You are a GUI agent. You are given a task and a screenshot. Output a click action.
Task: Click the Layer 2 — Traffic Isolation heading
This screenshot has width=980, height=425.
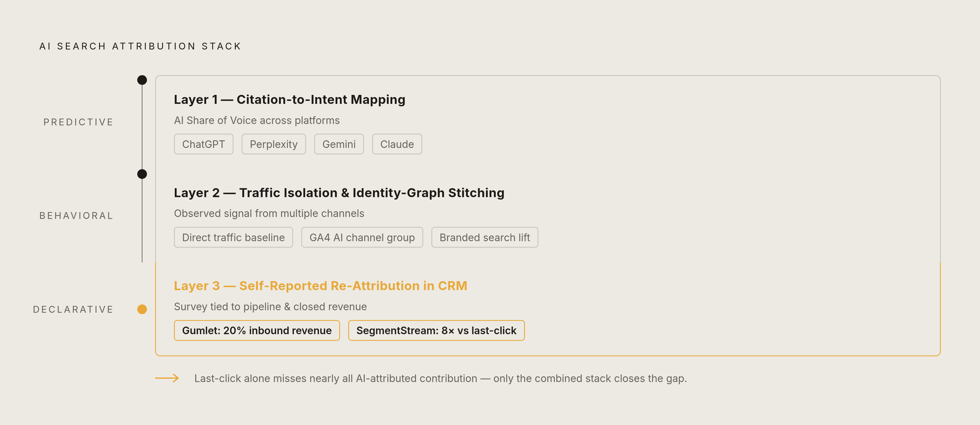click(339, 193)
